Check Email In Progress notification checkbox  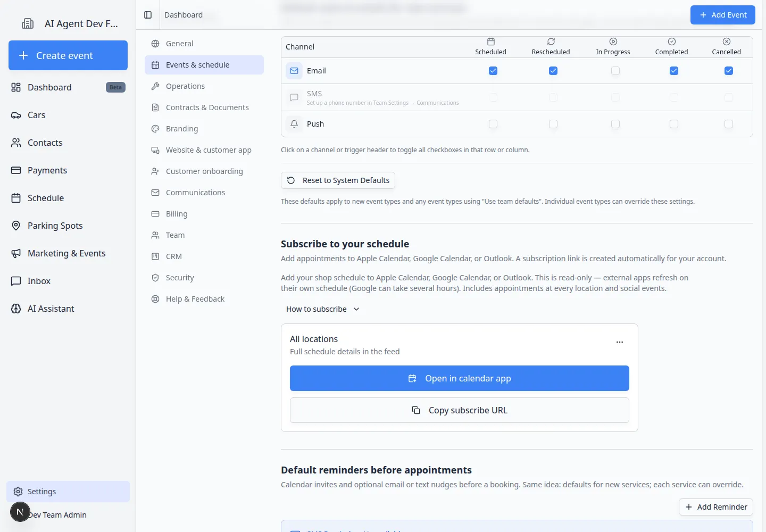coord(615,71)
